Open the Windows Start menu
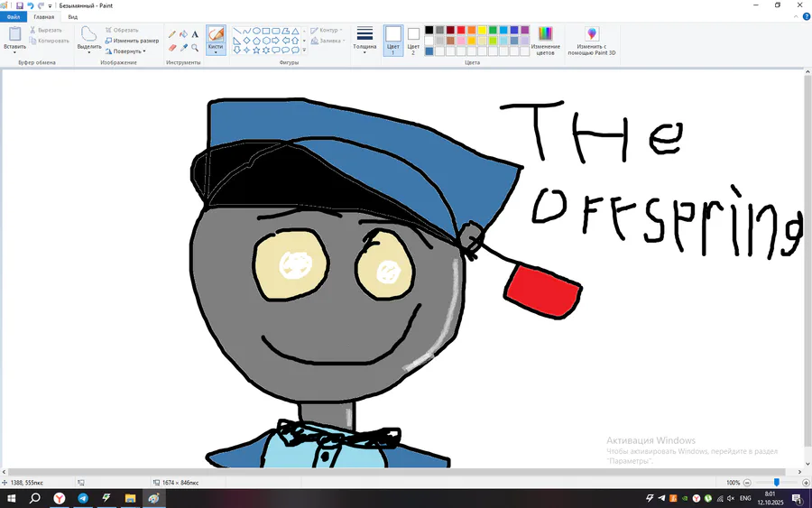The image size is (812, 508). click(x=11, y=498)
